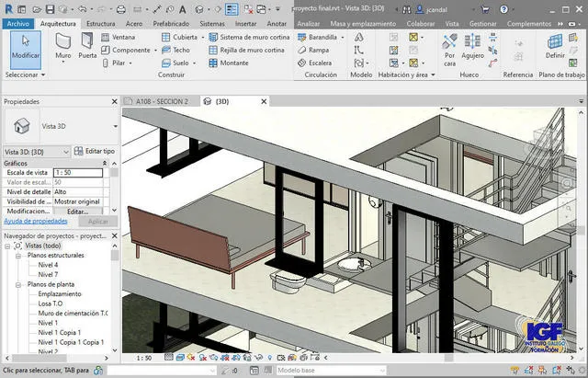Select Emplazamiento in project browser

click(x=60, y=294)
